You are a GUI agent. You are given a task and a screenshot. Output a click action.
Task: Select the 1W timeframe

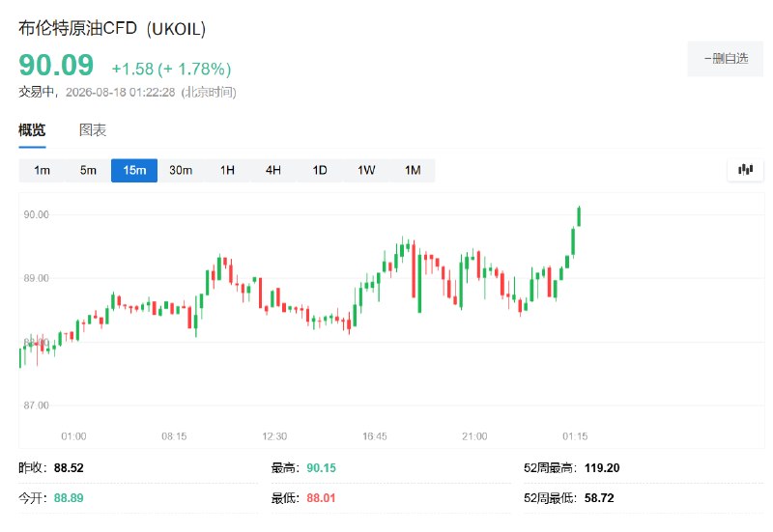366,171
